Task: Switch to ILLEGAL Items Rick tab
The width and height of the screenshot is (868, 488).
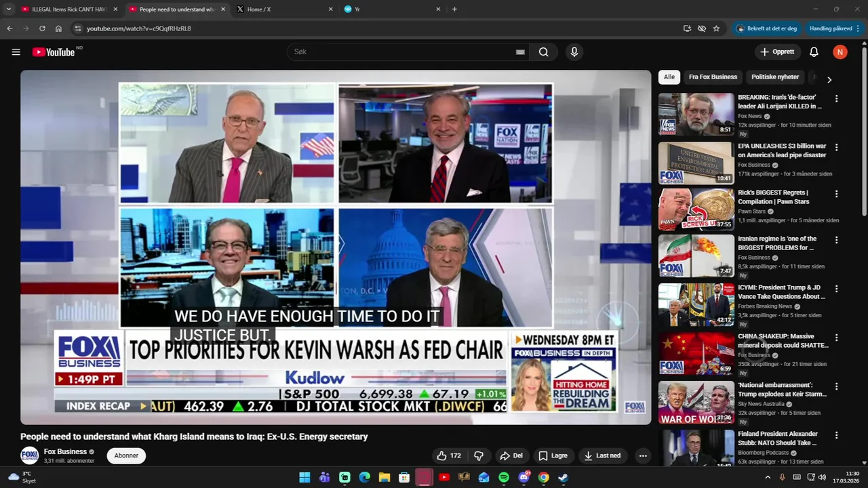Action: pos(68,9)
